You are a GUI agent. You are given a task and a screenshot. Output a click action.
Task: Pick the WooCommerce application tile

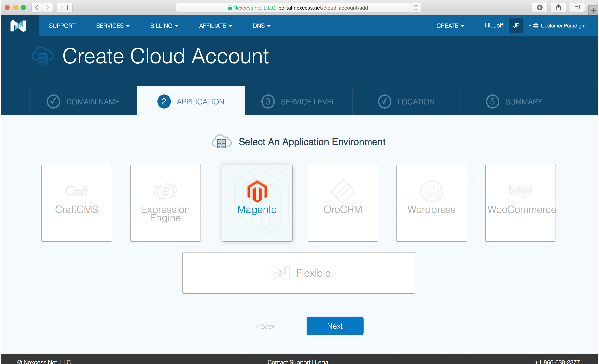click(520, 203)
